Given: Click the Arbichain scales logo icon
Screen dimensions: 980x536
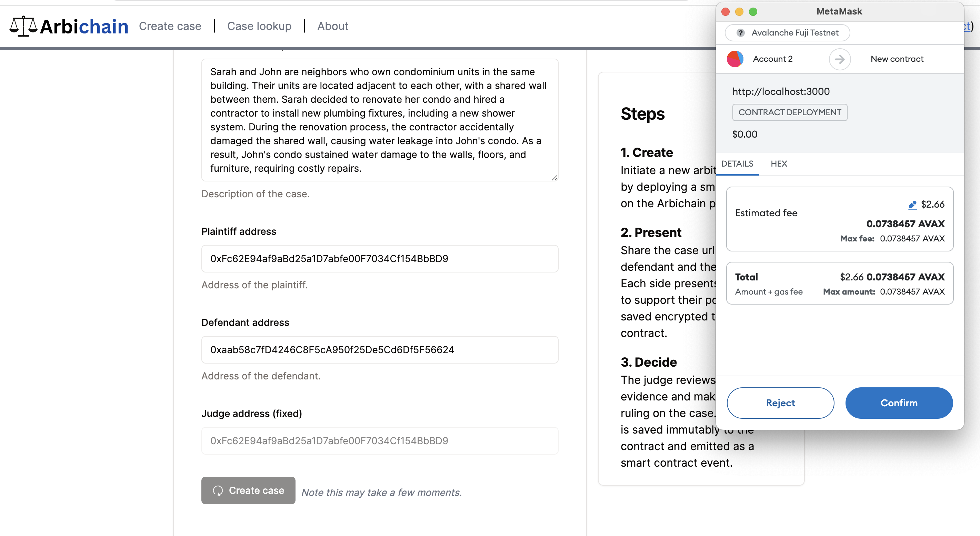Looking at the screenshot, I should coord(23,26).
